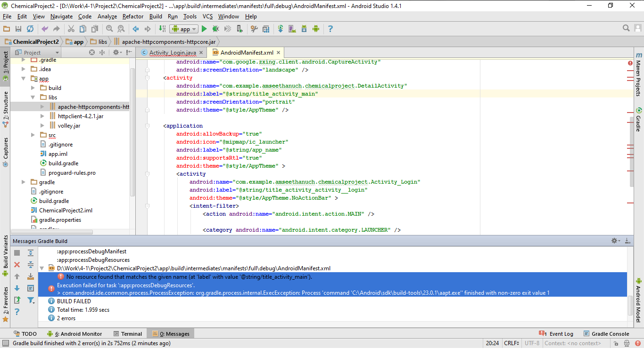Click the Undo arrow icon

click(45, 29)
